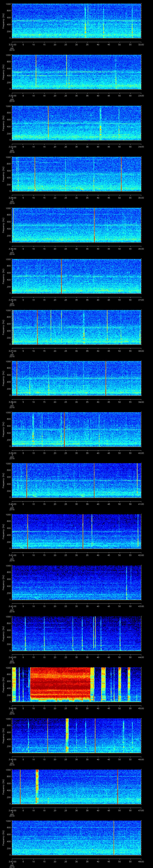Click the '3:39:00' start time label
This screenshot has width=153, height=868.
[12, 453]
